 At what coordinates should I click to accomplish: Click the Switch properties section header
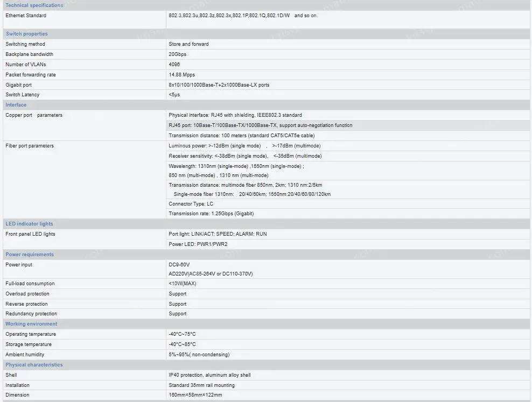click(26, 34)
